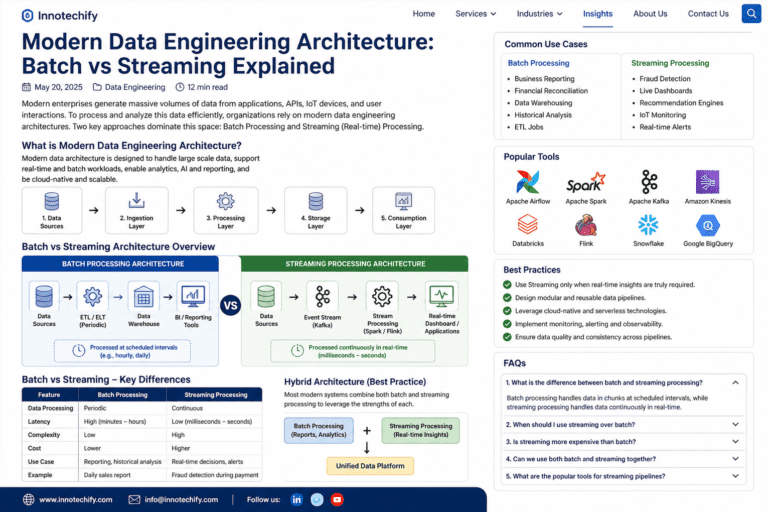Expand the Services dropdown menu
768x512 pixels.
coord(476,14)
